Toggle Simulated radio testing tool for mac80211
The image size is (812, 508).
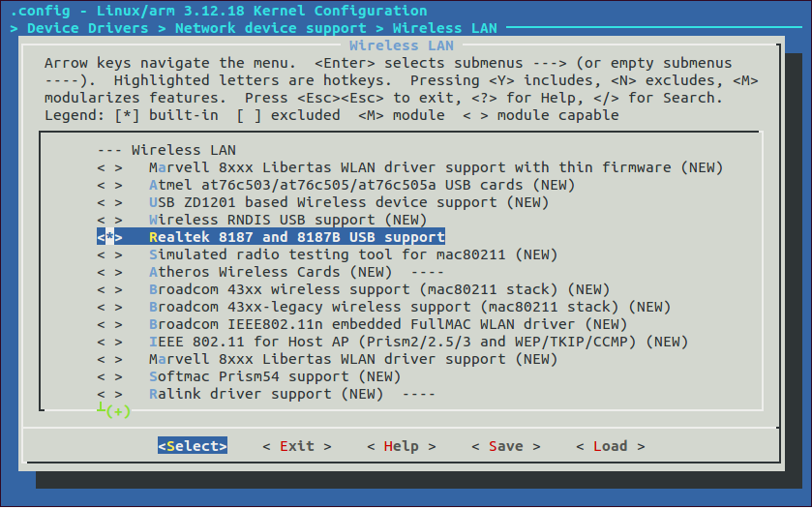tap(327, 254)
